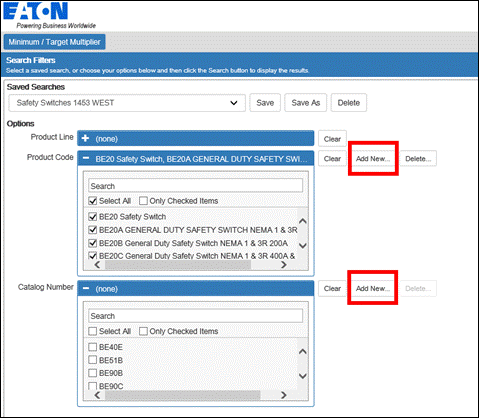Uncheck BE20A General Duty Safety Switch
Screen dimensions: 479x418
[x=93, y=230]
